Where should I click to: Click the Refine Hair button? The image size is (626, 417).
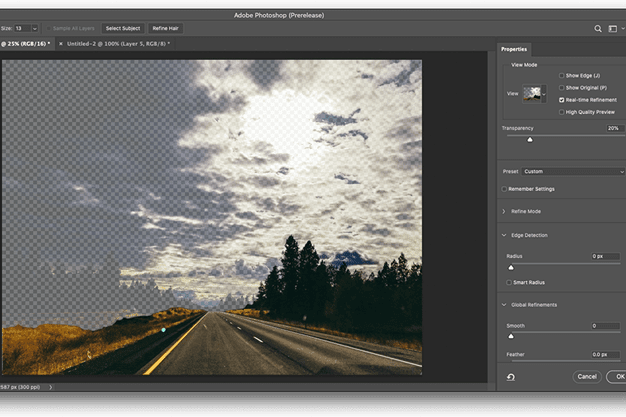tap(166, 28)
